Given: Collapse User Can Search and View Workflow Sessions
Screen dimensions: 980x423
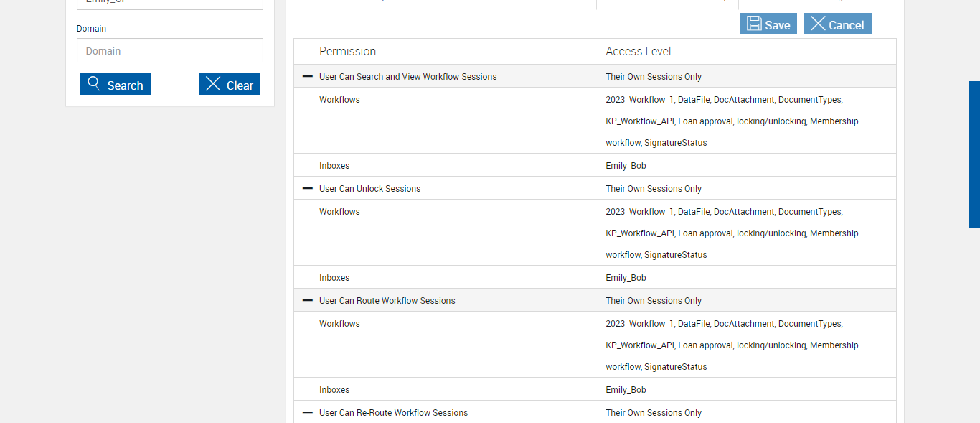Looking at the screenshot, I should [x=308, y=76].
